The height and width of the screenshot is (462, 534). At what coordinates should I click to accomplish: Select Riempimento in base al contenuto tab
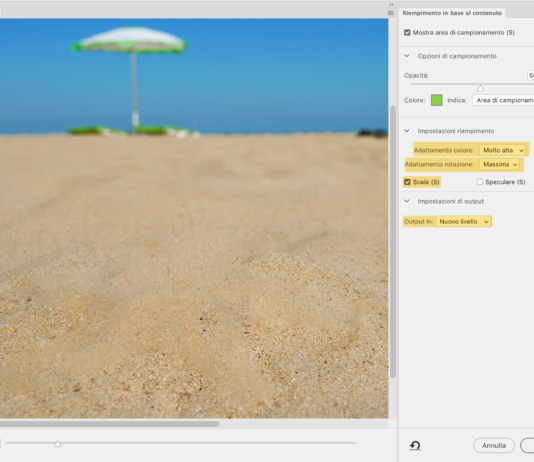[x=452, y=13]
